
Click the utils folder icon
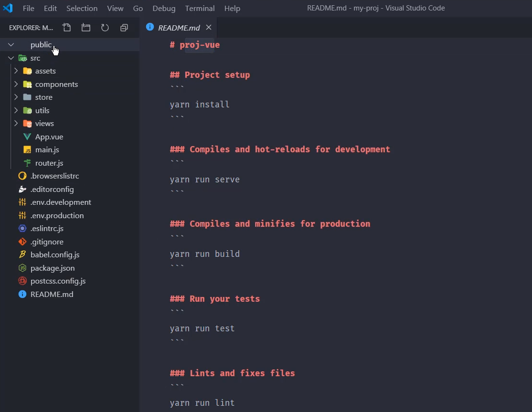pos(28,110)
